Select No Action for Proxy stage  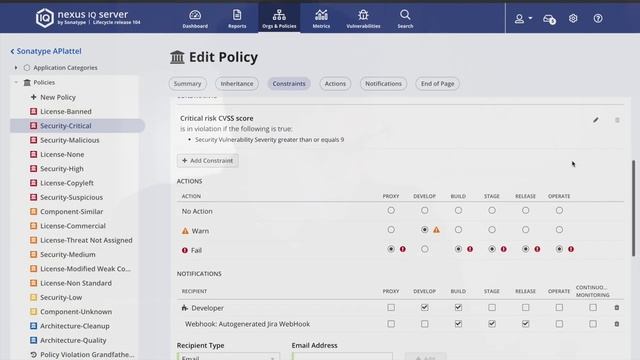click(x=391, y=210)
